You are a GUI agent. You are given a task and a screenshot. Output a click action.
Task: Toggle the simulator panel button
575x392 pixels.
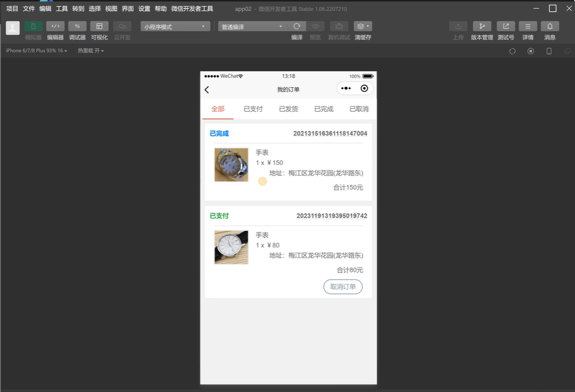pos(33,27)
